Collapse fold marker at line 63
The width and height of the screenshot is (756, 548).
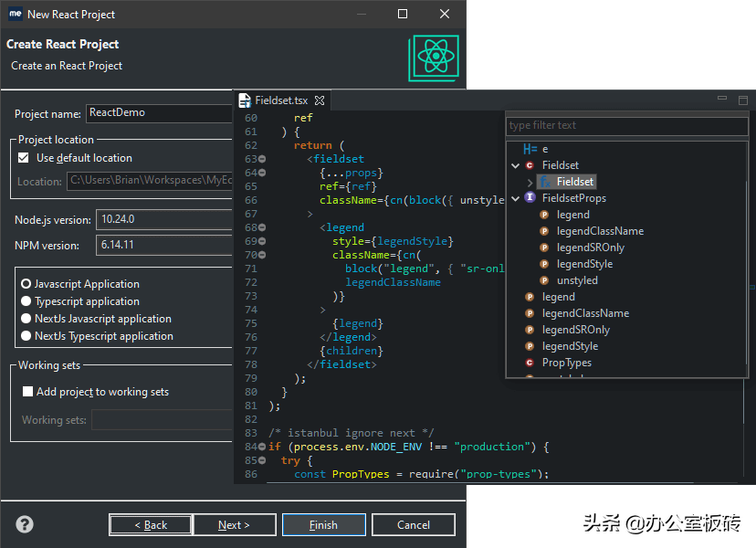coord(262,159)
